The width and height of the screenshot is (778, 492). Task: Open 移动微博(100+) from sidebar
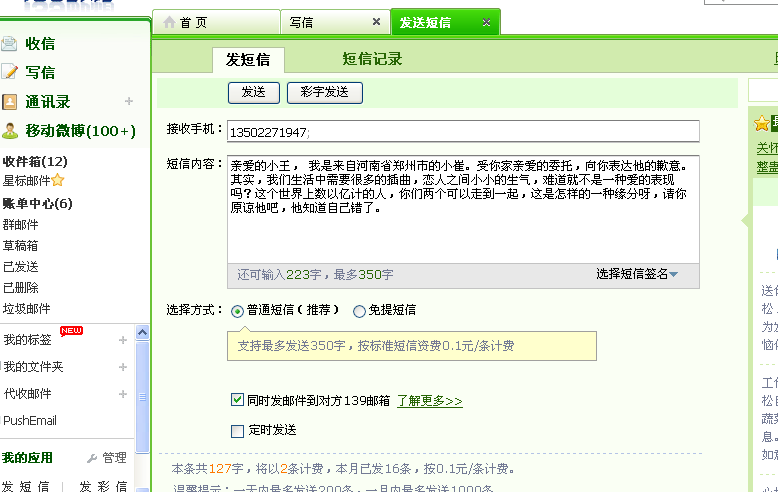[x=80, y=131]
